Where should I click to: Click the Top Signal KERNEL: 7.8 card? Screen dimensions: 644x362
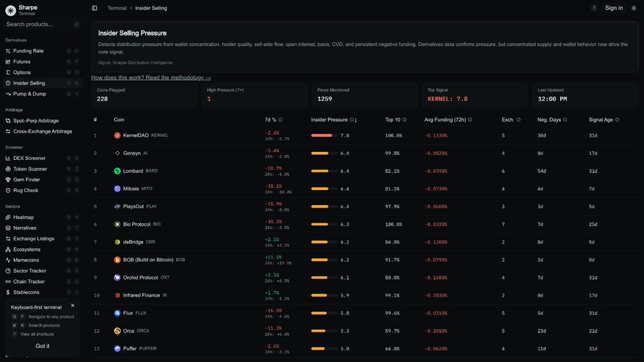tap(475, 95)
